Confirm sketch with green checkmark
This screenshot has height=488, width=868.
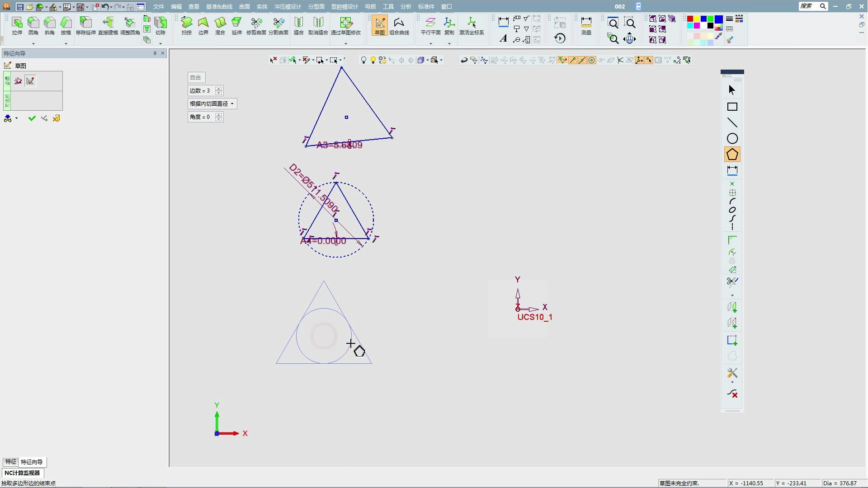click(x=32, y=118)
